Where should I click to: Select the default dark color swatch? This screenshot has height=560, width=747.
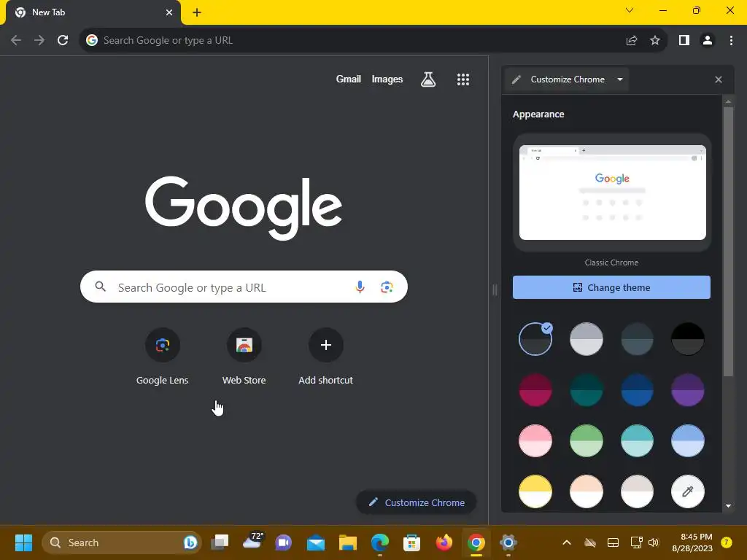(535, 339)
